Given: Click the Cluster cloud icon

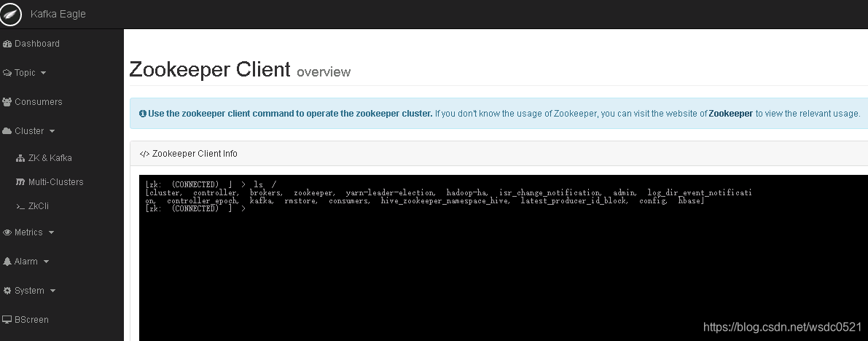Looking at the screenshot, I should click(x=7, y=131).
